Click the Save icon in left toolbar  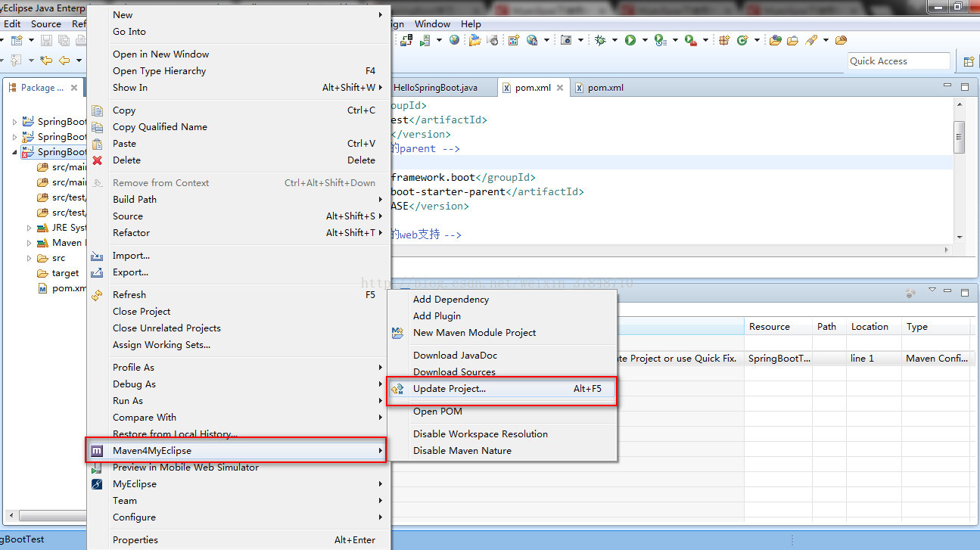click(x=47, y=40)
